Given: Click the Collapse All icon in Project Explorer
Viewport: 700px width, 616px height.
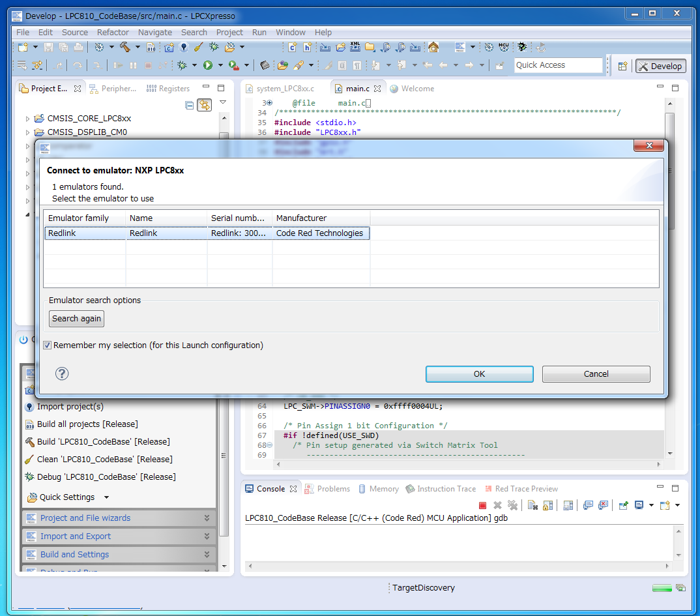Looking at the screenshot, I should pos(189,106).
